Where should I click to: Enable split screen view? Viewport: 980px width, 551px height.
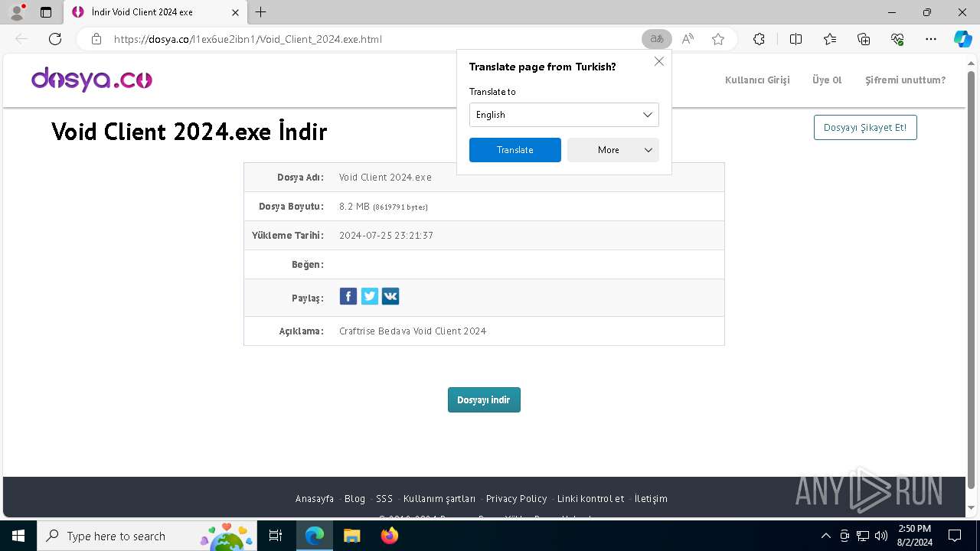click(795, 39)
